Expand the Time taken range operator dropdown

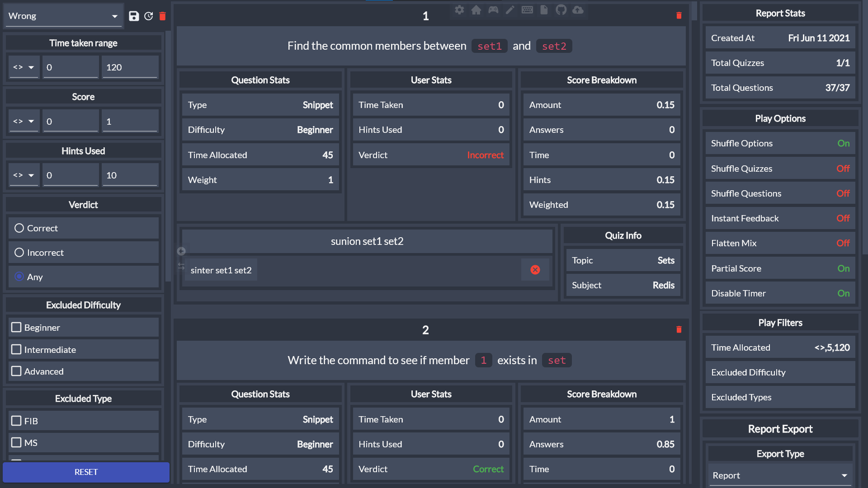[24, 67]
